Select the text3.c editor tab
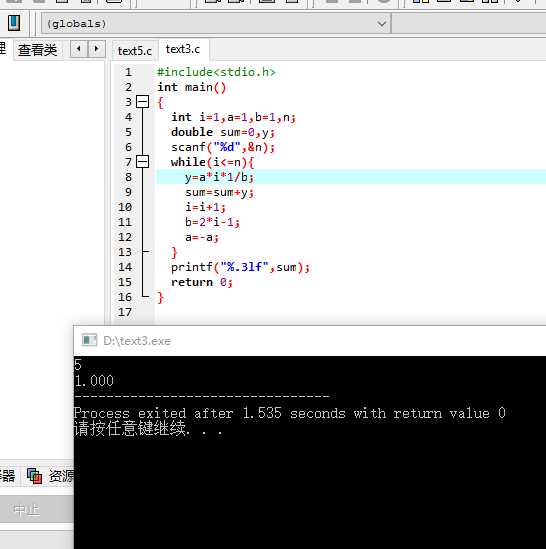Viewport: 546px width, 549px height. click(183, 49)
